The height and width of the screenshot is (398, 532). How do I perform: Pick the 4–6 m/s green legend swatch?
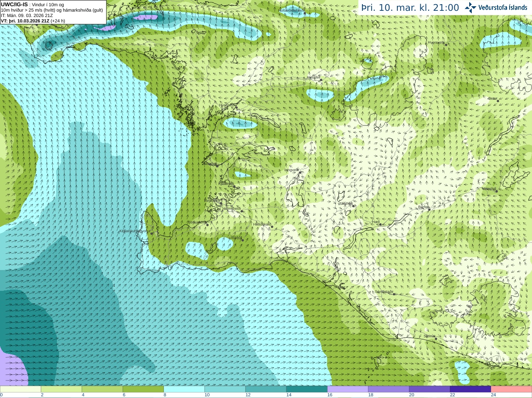coord(102,389)
